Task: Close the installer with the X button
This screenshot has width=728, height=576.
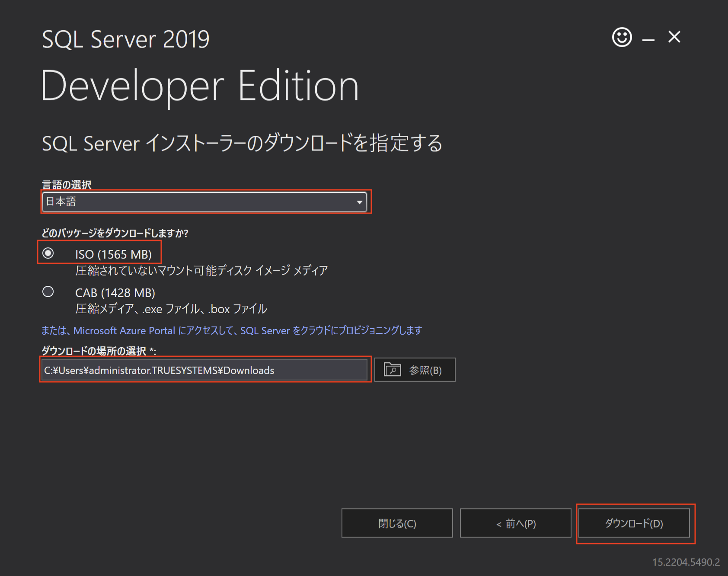Action: (674, 37)
